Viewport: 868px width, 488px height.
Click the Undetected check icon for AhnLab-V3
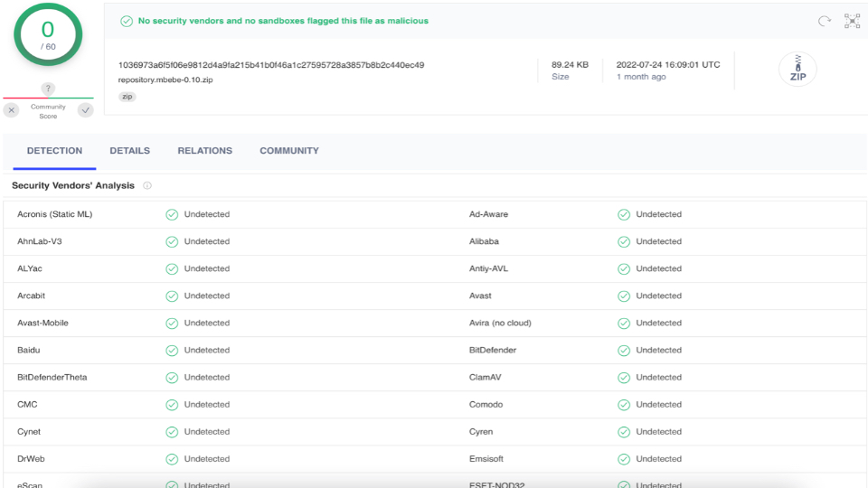pos(172,242)
